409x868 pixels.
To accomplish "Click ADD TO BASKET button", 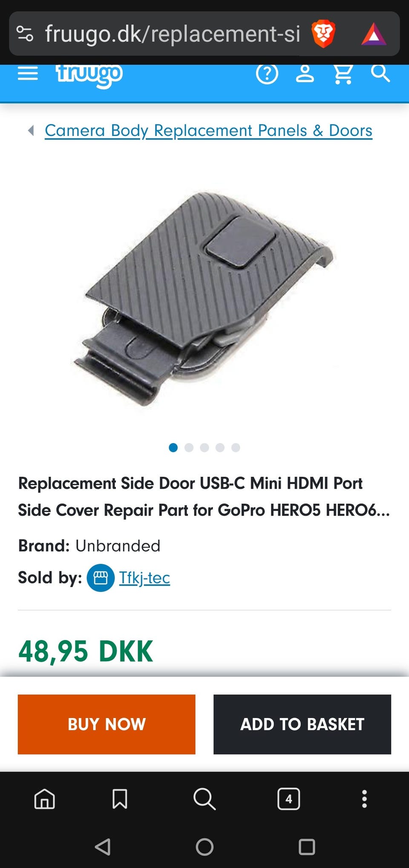I will pos(302,724).
